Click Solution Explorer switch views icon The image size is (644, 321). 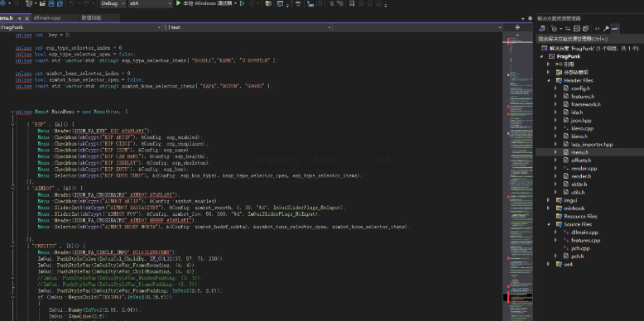[541, 29]
